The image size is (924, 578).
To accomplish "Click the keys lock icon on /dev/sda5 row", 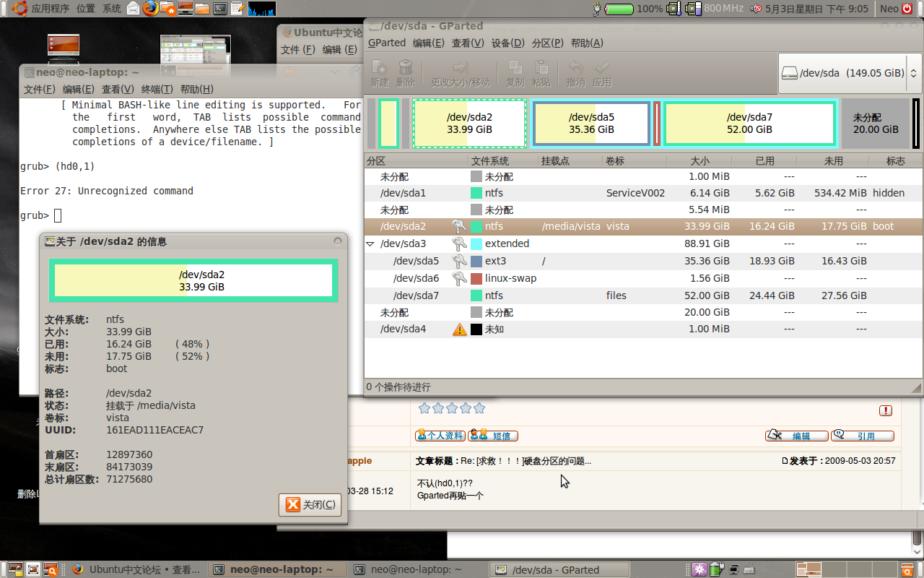I will (x=459, y=261).
